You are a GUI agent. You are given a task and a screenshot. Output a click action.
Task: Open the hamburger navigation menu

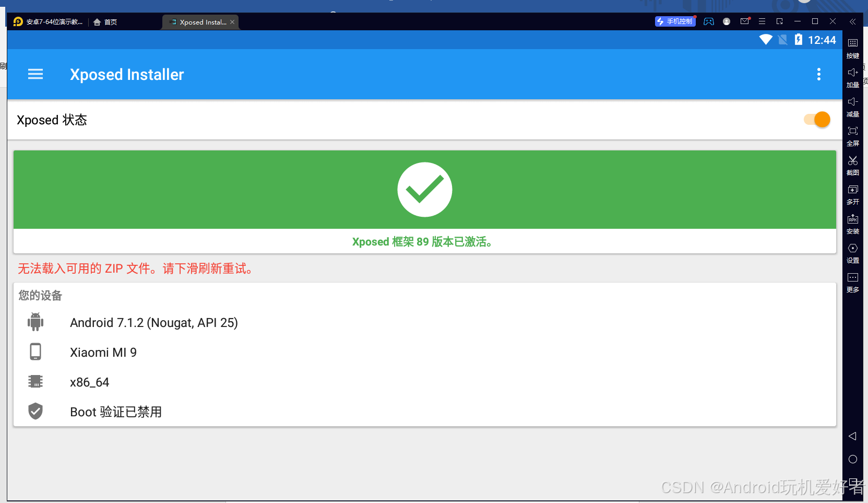[x=35, y=74]
